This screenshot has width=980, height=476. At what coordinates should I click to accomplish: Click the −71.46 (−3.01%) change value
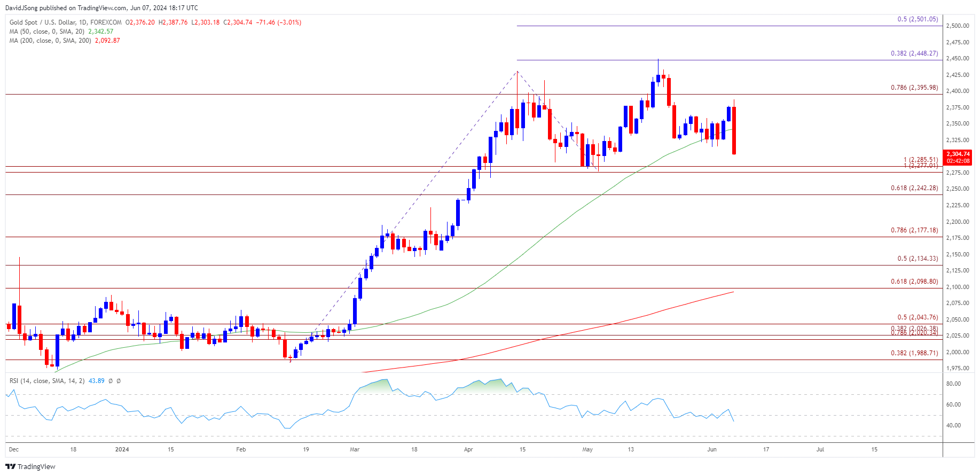pyautogui.click(x=279, y=22)
